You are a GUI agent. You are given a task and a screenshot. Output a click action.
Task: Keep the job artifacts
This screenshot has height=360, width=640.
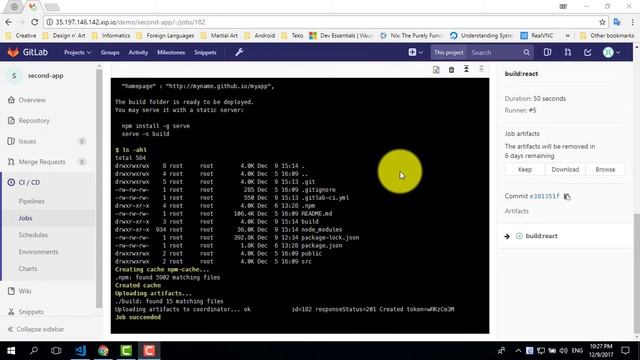click(525, 169)
